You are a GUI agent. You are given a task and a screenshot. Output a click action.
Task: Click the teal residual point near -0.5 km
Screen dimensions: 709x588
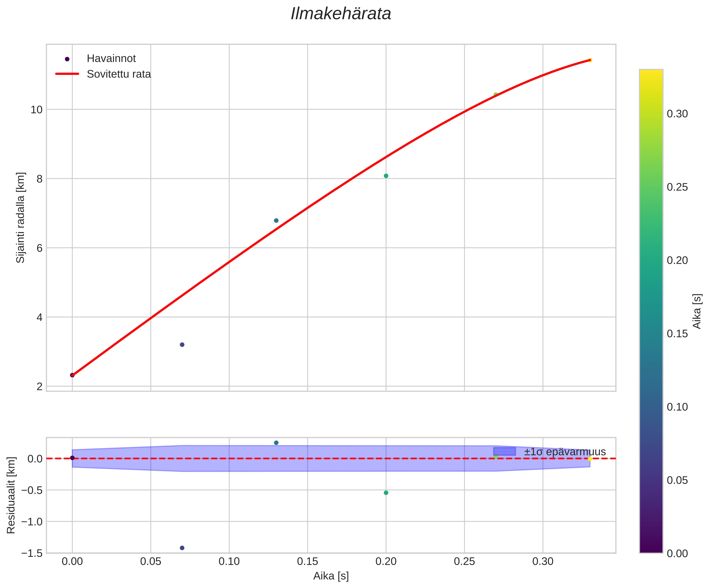[386, 493]
